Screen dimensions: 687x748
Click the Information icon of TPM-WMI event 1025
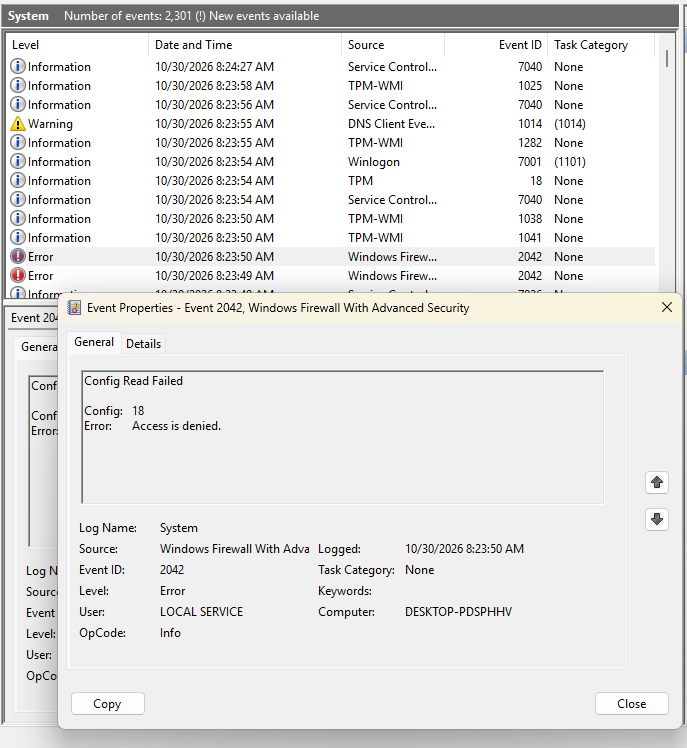18,85
